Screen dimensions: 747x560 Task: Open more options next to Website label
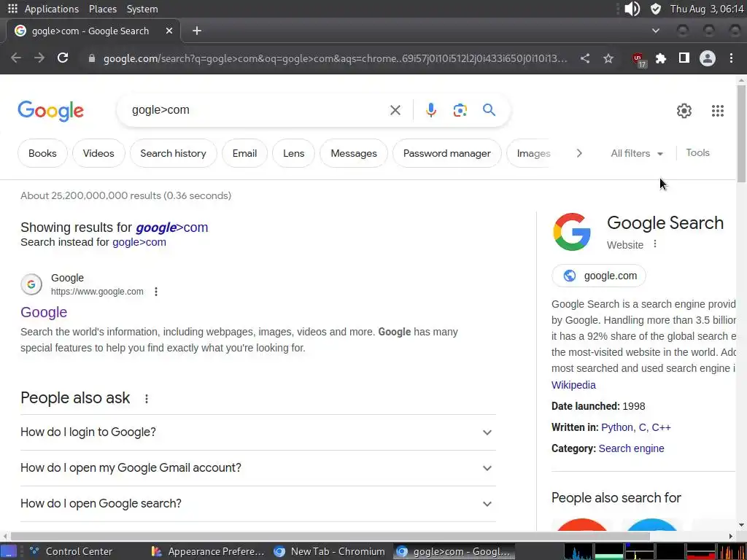(x=655, y=244)
